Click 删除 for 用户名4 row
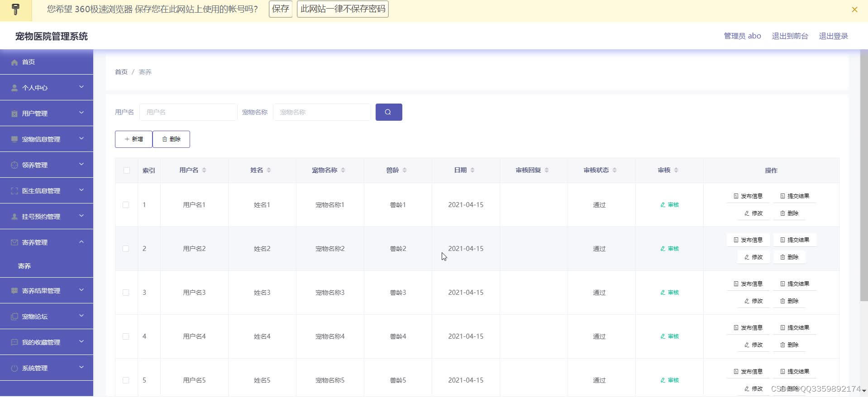The height and width of the screenshot is (397, 868). click(x=789, y=345)
